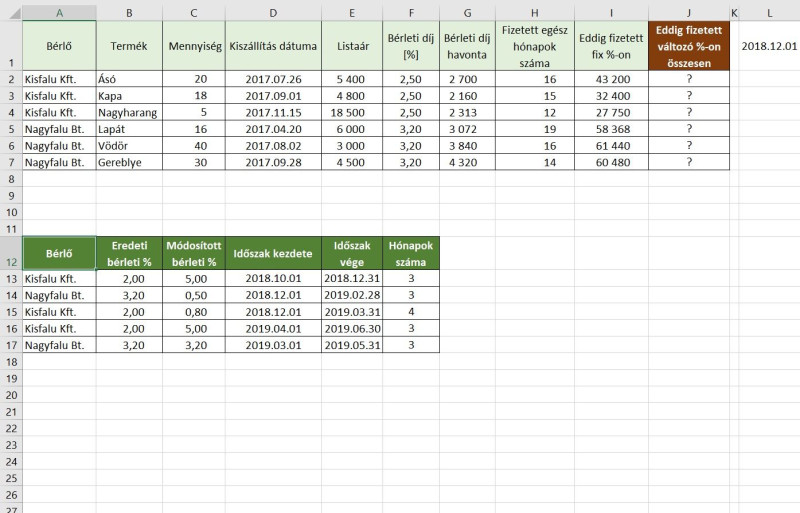Select row 8 header
Viewport: 800px width, 513px height.
tap(11, 179)
